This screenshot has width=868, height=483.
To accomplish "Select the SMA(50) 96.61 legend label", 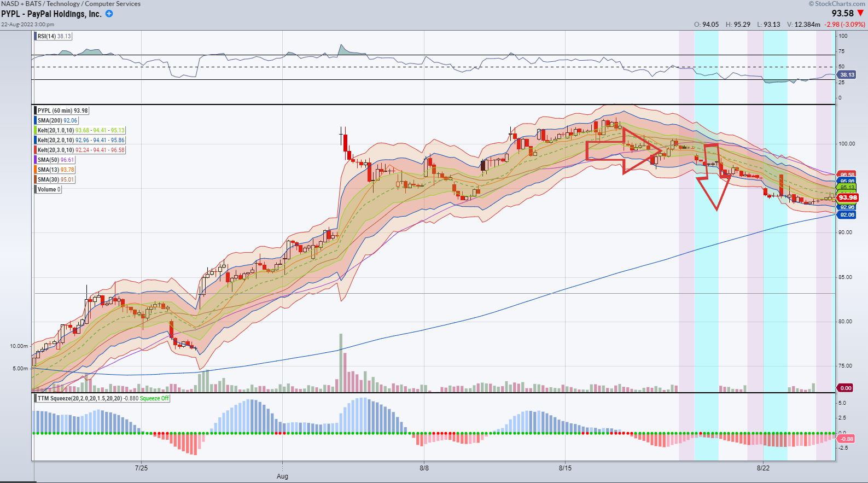I will pos(56,160).
